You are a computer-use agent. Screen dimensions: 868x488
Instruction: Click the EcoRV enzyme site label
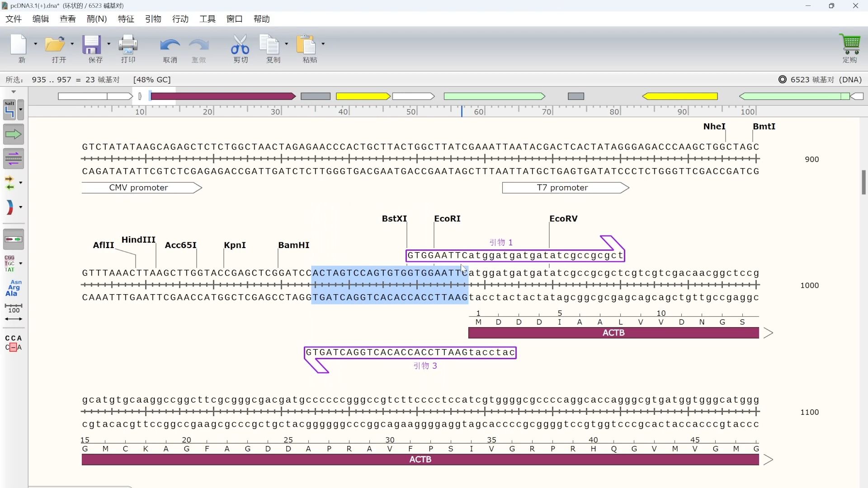coord(563,219)
